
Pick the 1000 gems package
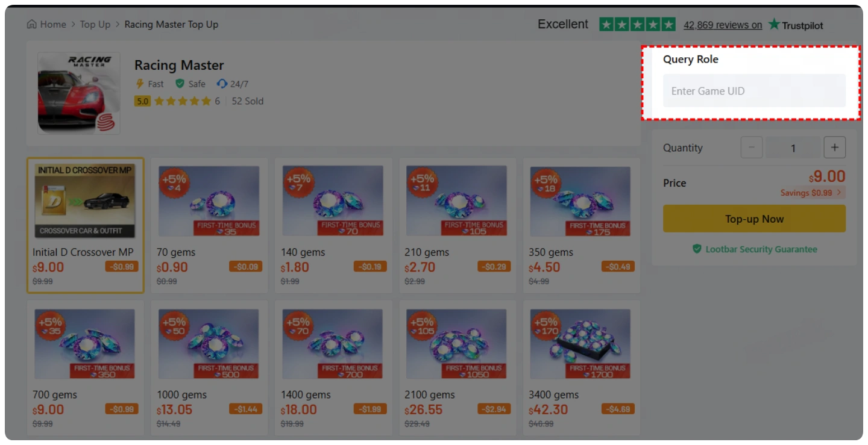(209, 368)
